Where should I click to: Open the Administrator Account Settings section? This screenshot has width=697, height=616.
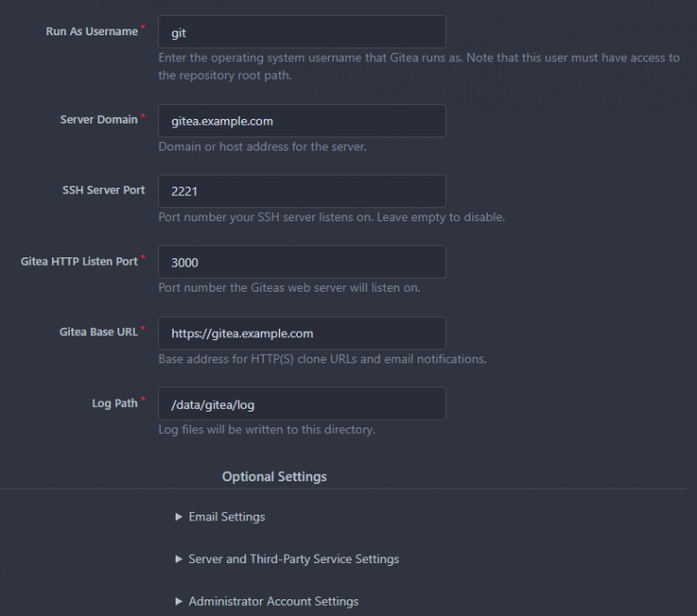[273, 601]
